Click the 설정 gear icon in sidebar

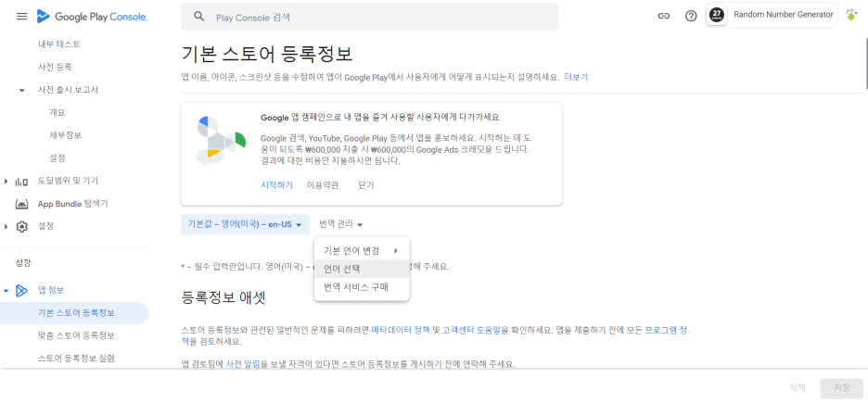tap(21, 227)
